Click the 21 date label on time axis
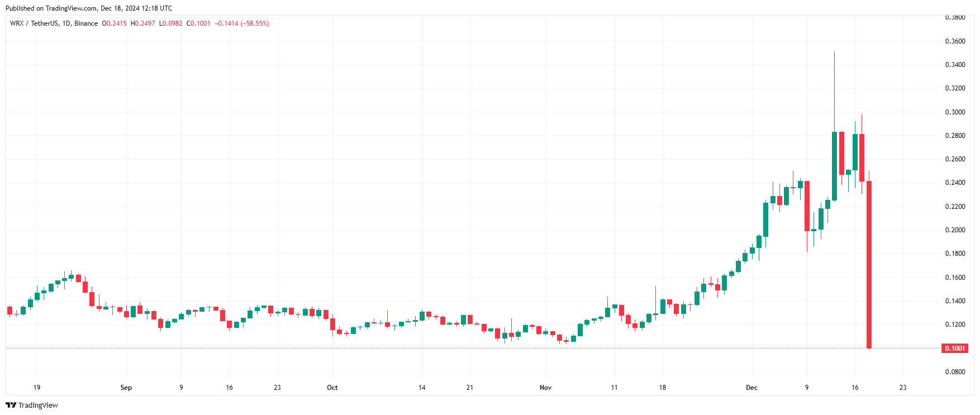 click(470, 388)
